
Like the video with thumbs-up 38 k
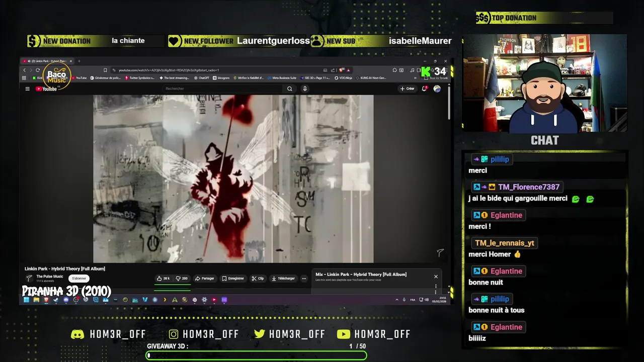(x=163, y=278)
